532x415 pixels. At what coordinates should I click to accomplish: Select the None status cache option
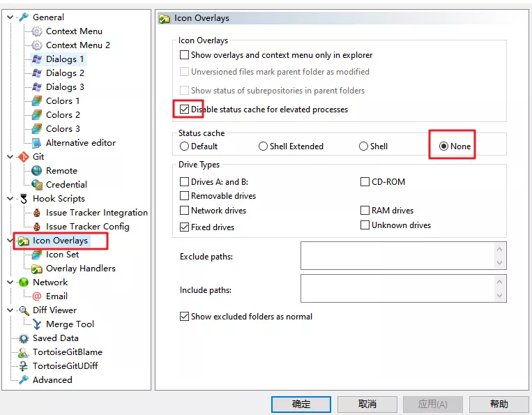443,146
